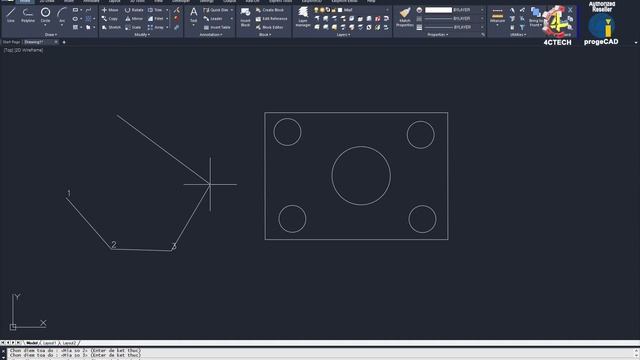Click the Edit Reference button
640x360 pixels.
(x=271, y=19)
